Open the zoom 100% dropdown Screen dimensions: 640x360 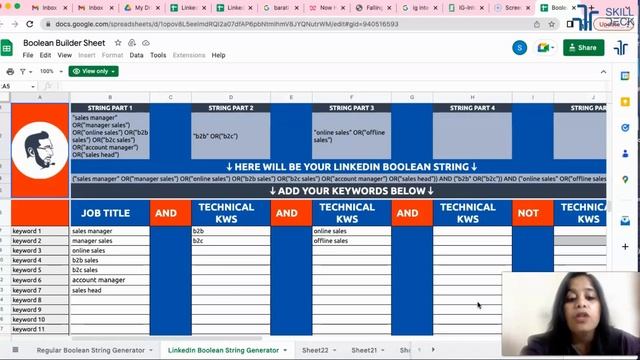pyautogui.click(x=51, y=71)
